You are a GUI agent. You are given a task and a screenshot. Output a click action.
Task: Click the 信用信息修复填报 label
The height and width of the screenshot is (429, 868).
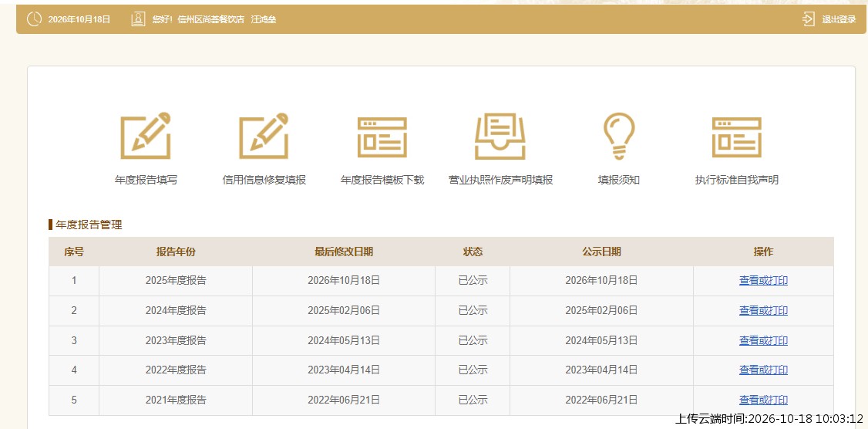tap(264, 180)
